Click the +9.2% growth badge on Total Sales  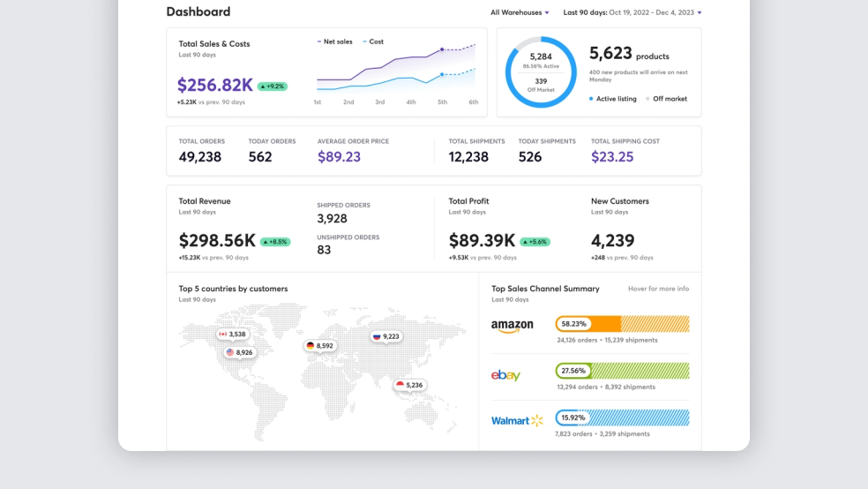[273, 87]
